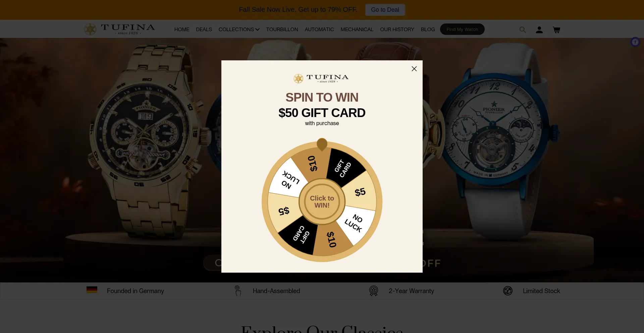The image size is (644, 333).
Task: Open the shopping cart icon
Action: (x=556, y=30)
